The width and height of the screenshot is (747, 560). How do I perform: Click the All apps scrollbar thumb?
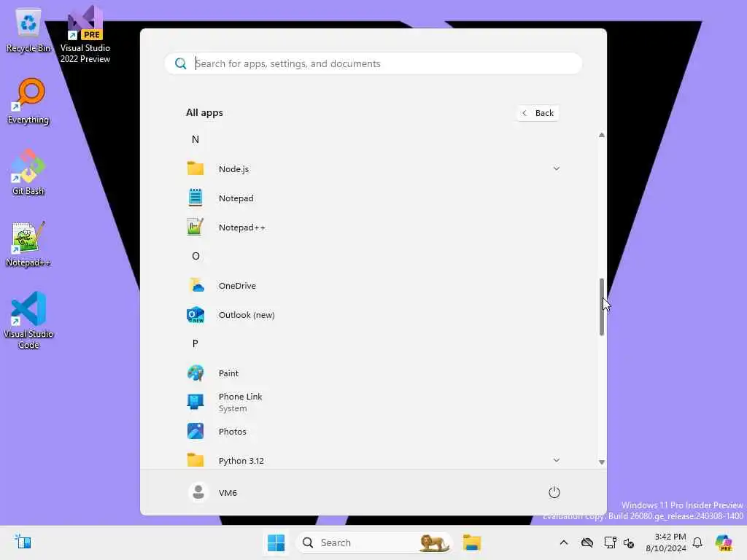coord(602,307)
